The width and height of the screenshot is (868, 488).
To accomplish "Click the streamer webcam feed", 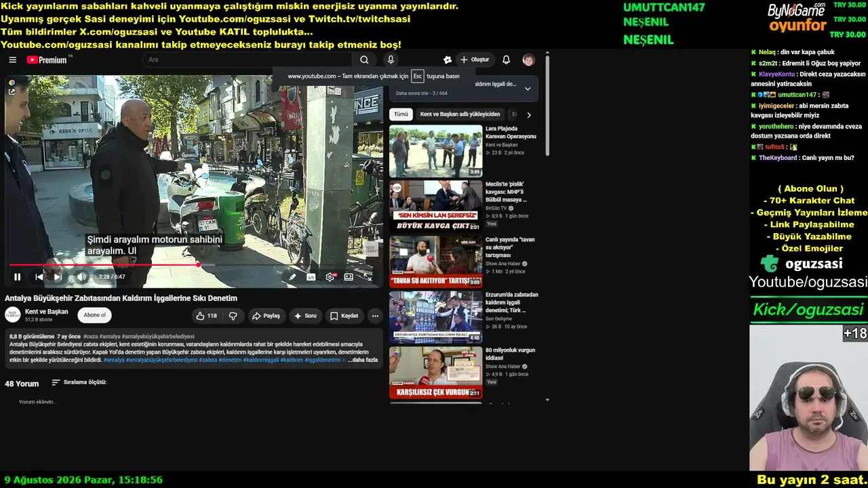I will point(808,398).
